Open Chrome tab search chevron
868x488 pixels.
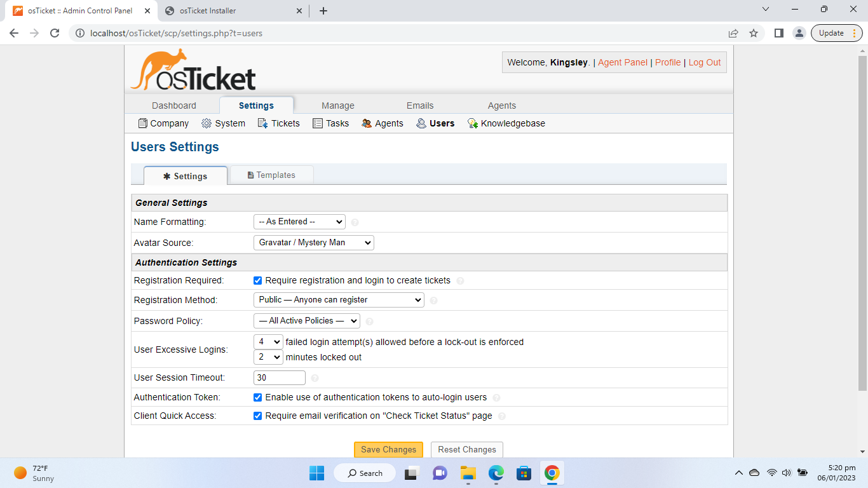coord(765,10)
